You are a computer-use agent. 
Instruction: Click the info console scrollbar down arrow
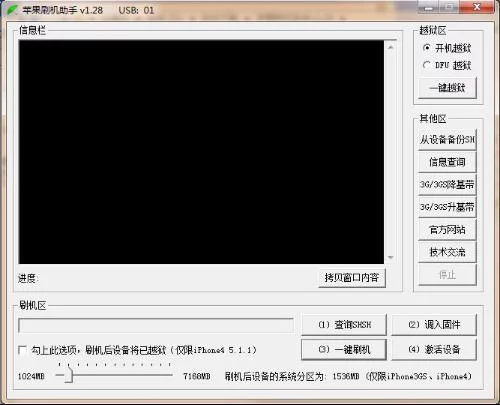tap(391, 257)
